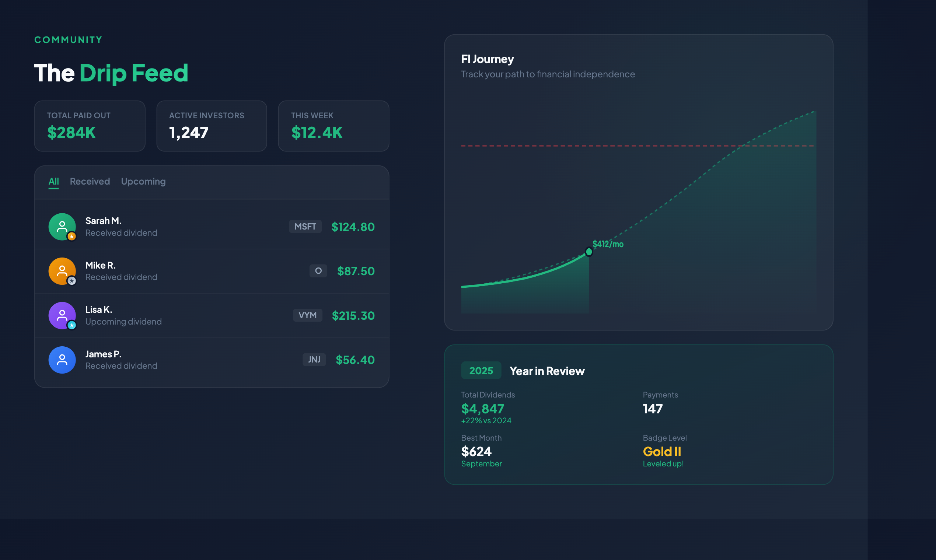Open the Total Paid Out stat card

90,126
